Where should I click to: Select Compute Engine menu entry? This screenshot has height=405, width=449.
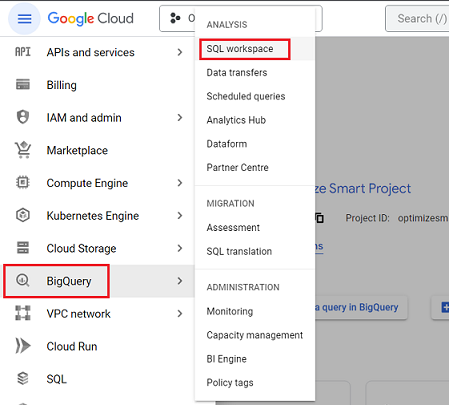click(x=98, y=183)
